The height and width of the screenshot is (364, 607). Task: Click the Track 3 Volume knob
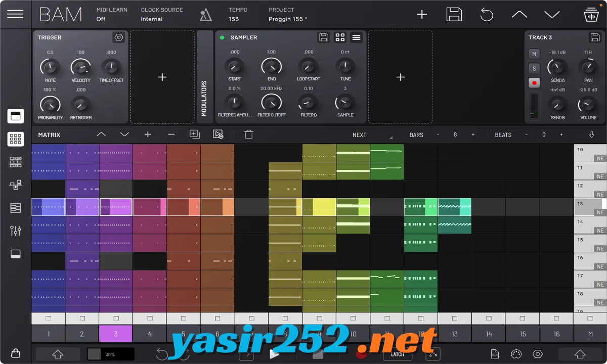pyautogui.click(x=588, y=105)
